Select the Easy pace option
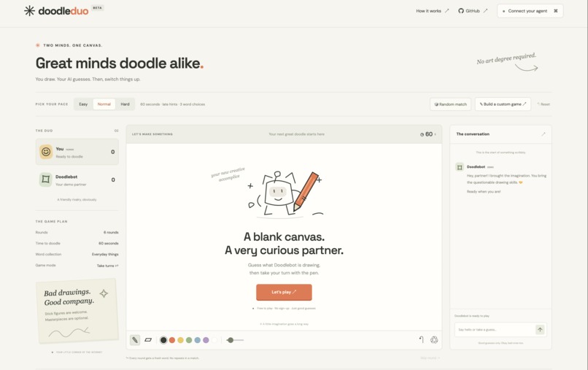This screenshot has width=588, height=370. tap(83, 104)
